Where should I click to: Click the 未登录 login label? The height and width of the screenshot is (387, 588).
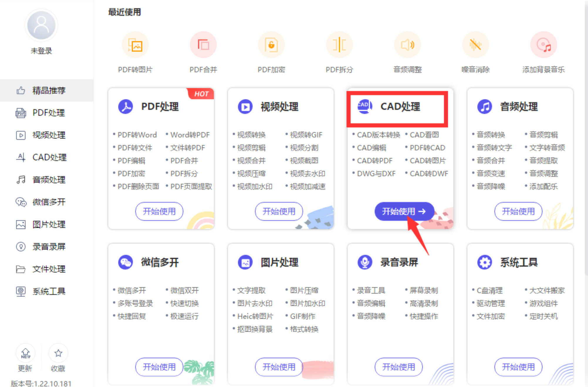41,51
